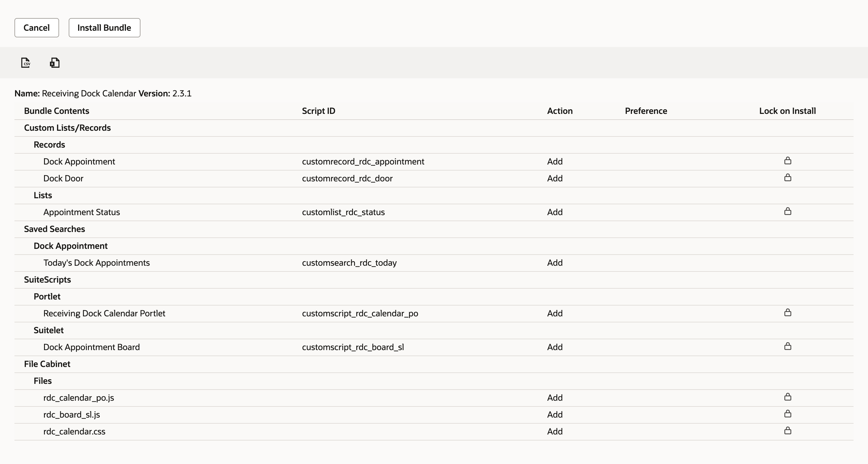Viewport: 868px width, 464px height.
Task: Click the Install Bundle button
Action: coord(105,28)
